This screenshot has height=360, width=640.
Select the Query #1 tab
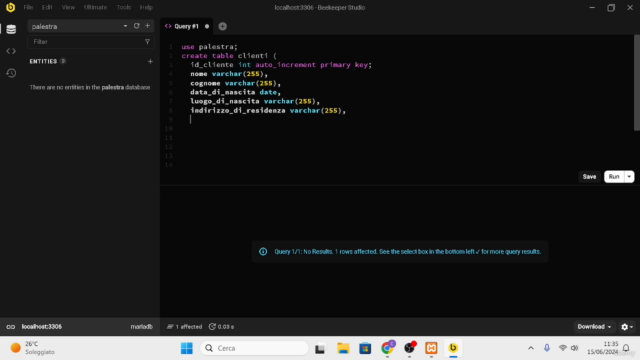(x=187, y=27)
